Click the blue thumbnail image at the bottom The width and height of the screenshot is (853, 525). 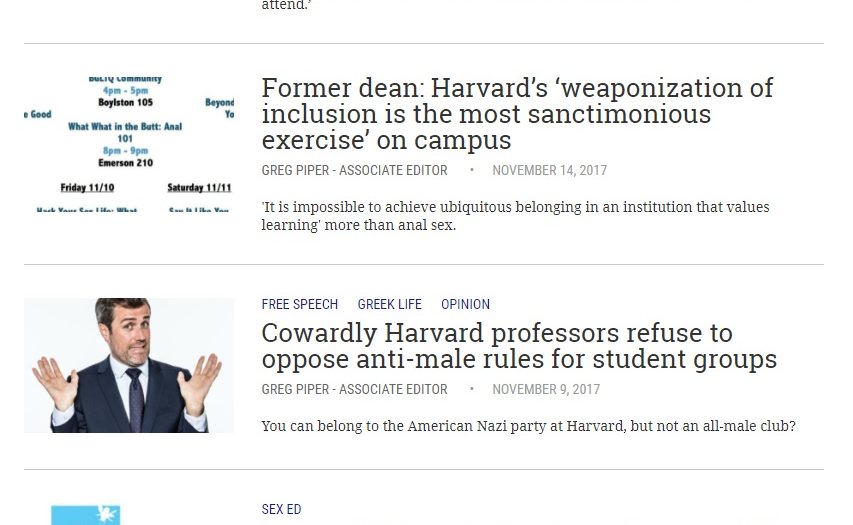coord(86,515)
